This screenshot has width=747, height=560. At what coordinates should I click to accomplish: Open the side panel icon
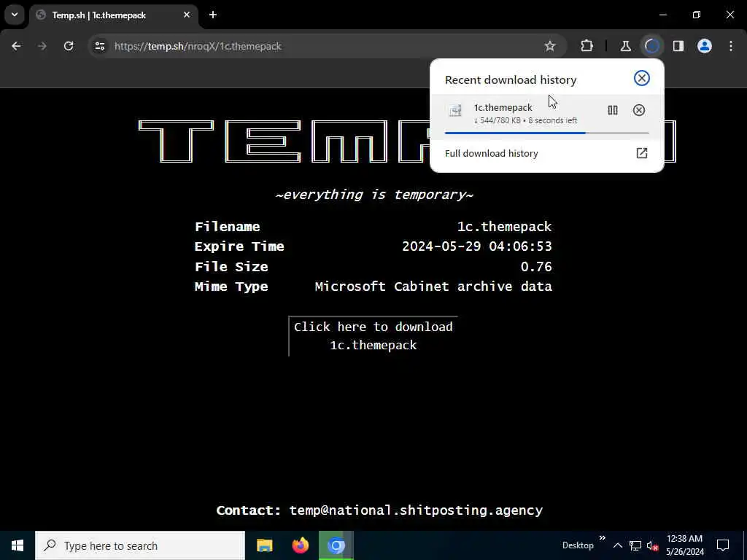pyautogui.click(x=678, y=46)
